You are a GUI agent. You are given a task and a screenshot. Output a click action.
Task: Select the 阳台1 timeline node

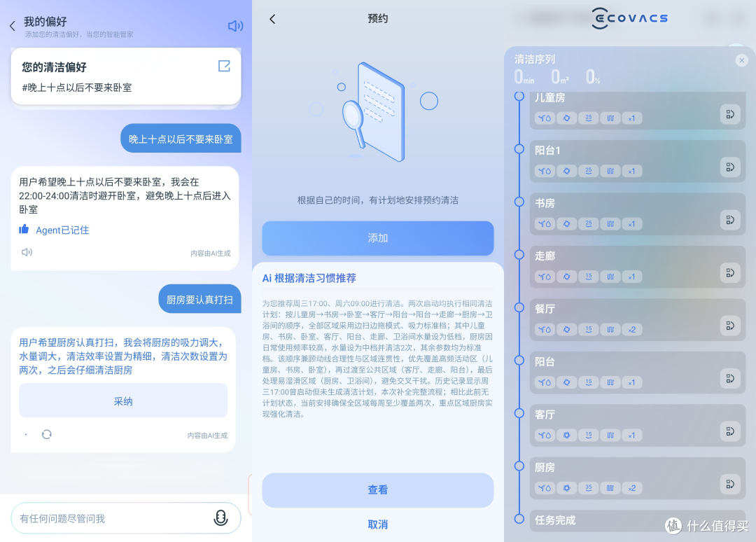[519, 149]
